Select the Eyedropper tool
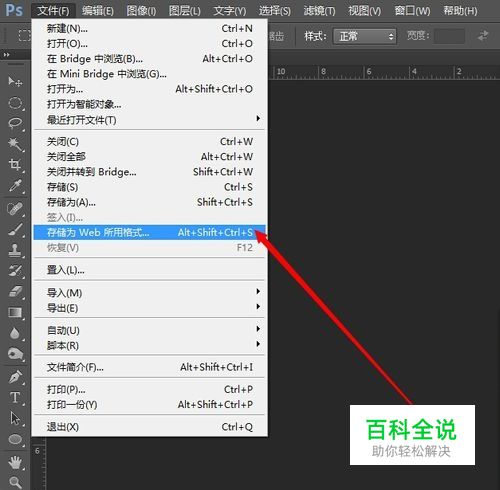Viewport: 500px width, 490px height. [x=15, y=185]
